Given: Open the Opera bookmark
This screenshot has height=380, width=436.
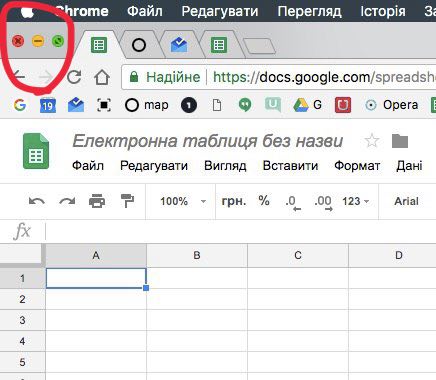Looking at the screenshot, I should coord(391,105).
